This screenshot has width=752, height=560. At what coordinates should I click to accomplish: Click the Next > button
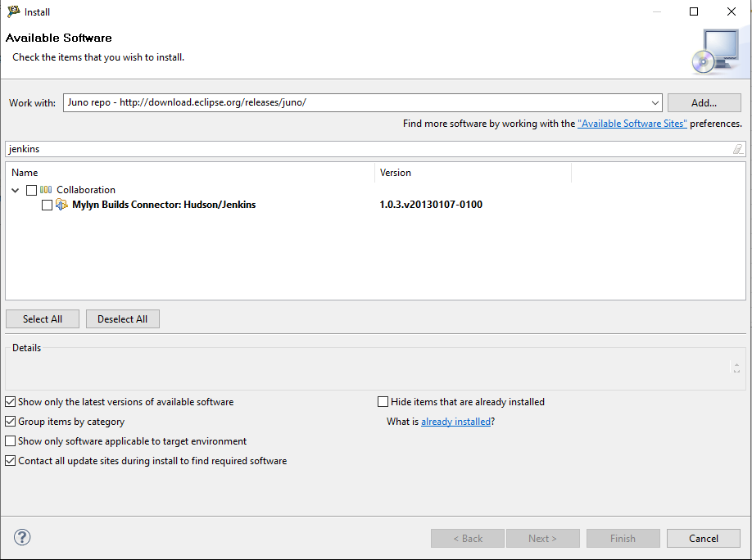click(543, 539)
